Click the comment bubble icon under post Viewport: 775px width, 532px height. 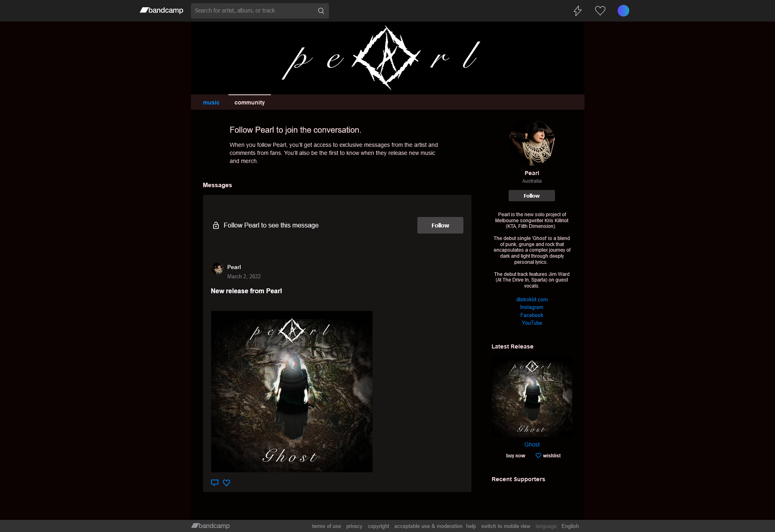[x=215, y=483]
